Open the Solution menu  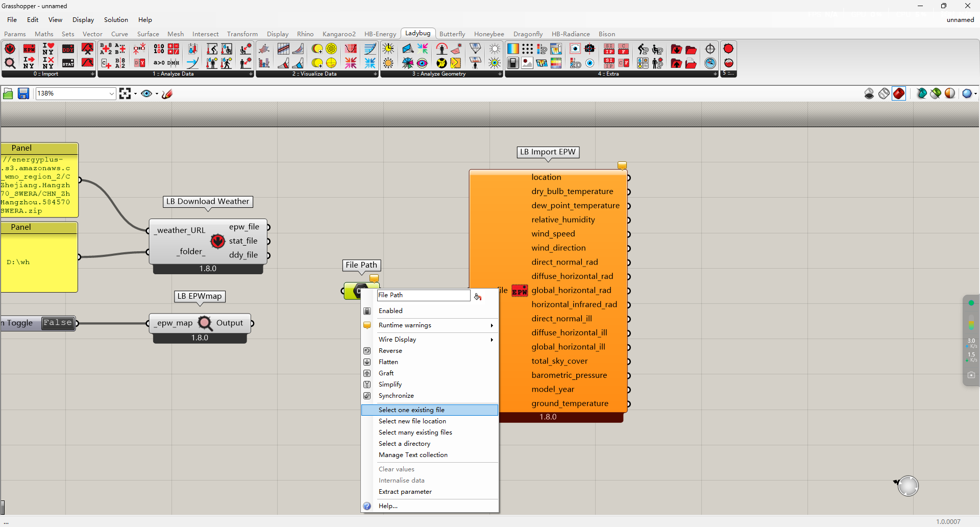116,20
